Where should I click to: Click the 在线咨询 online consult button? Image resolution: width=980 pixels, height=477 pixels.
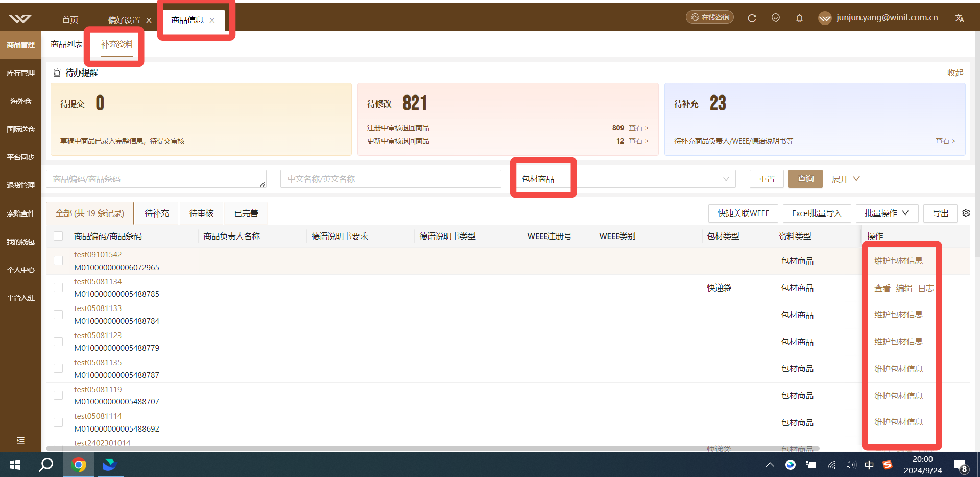710,17
